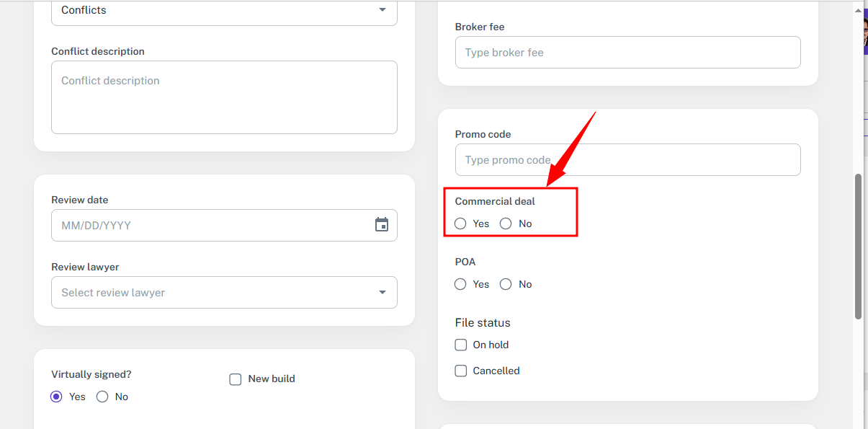Check the On hold file status

tap(461, 345)
